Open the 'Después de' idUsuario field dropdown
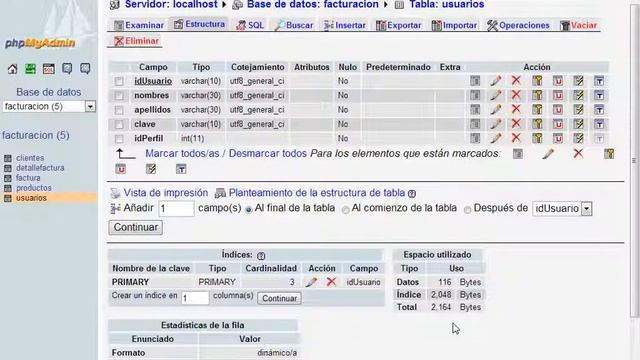Screen dimensions: 640x360 pyautogui.click(x=562, y=209)
